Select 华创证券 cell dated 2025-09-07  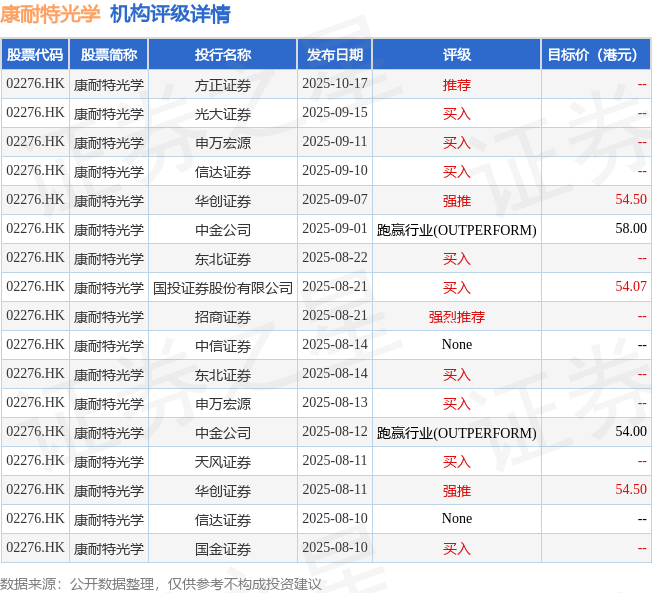pyautogui.click(x=223, y=201)
